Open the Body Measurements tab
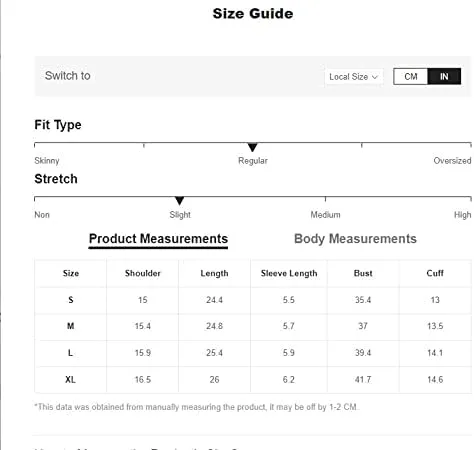The width and height of the screenshot is (474, 450). [355, 239]
